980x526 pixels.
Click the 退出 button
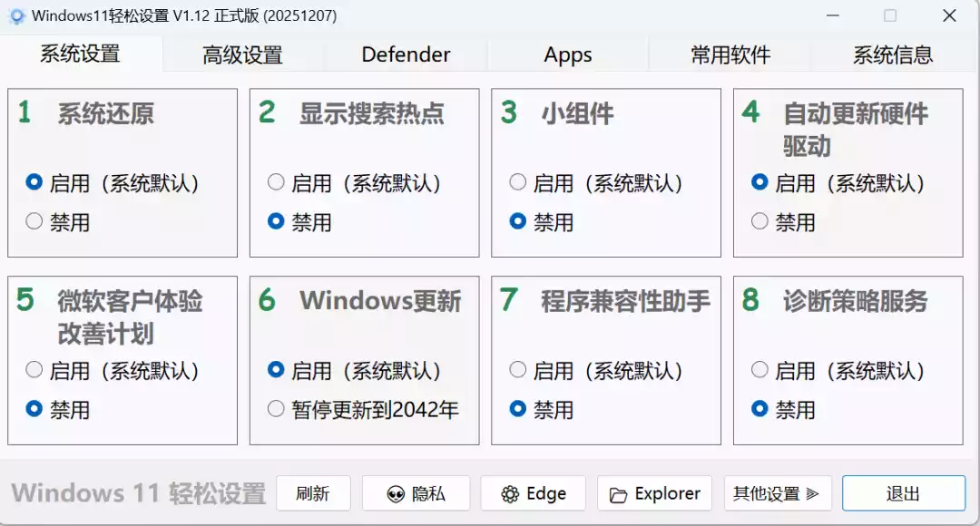click(x=903, y=494)
